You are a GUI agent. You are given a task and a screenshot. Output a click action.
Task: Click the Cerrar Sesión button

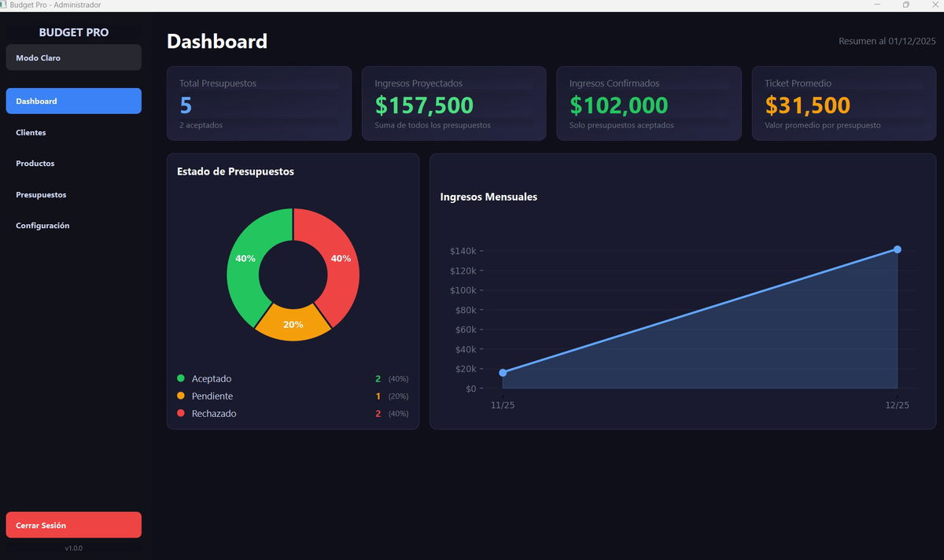pyautogui.click(x=73, y=525)
